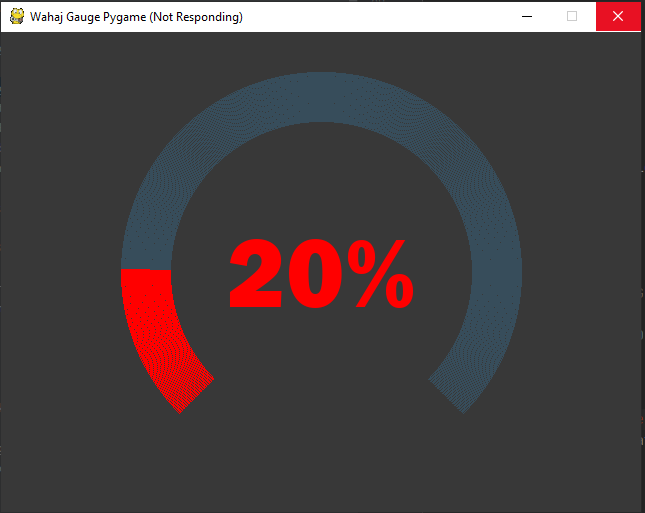Screen dimensions: 645x513
Task: Close the Wahaj Gauge Pygame window
Action: click(x=618, y=16)
